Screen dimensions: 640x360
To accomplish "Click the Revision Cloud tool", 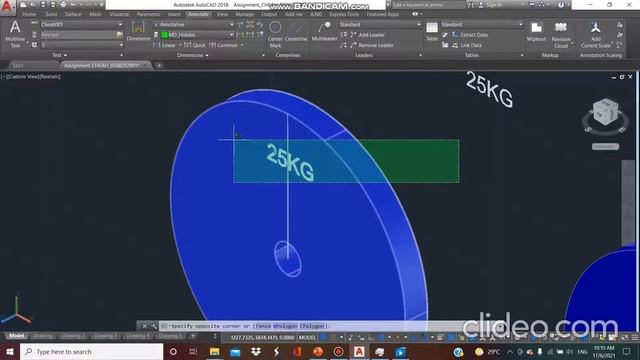I will coord(561,34).
